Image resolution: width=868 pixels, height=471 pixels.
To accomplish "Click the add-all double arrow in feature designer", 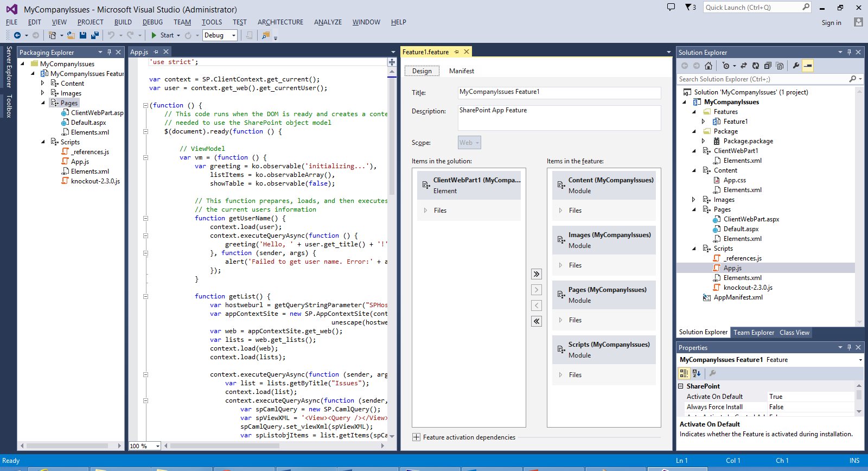I will pyautogui.click(x=537, y=274).
